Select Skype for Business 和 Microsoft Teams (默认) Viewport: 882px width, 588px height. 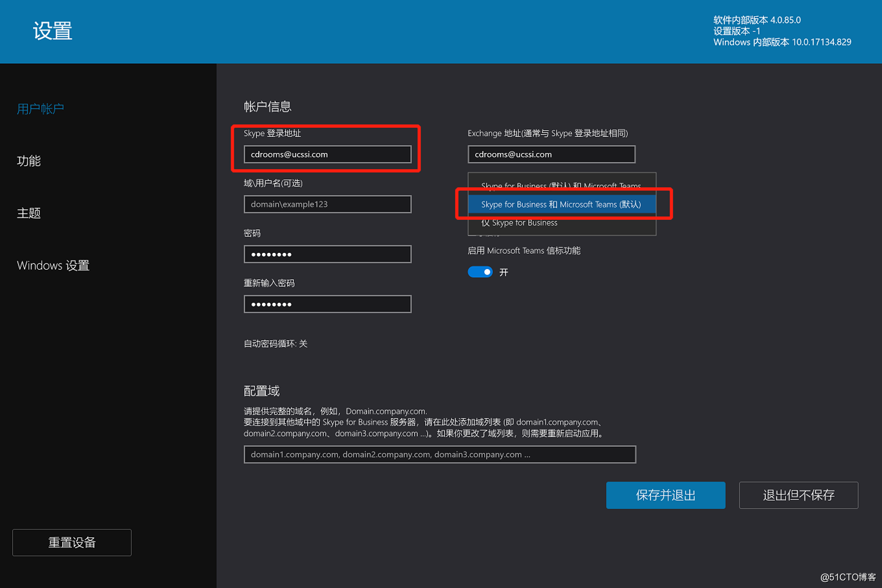(x=562, y=204)
